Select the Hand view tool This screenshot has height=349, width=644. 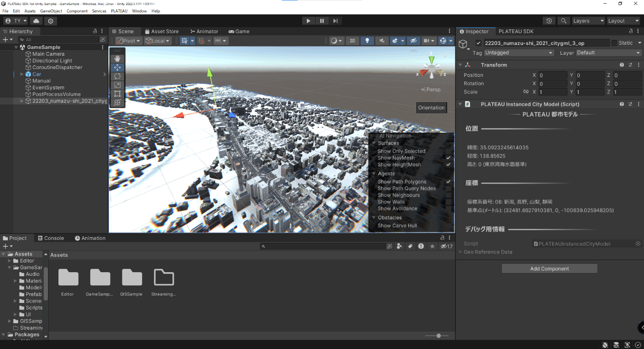pos(117,58)
